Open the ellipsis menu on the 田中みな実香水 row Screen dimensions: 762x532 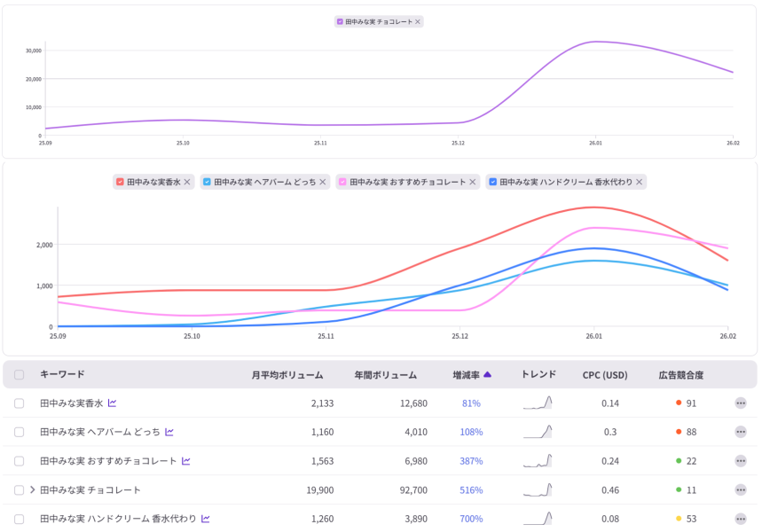tap(741, 403)
